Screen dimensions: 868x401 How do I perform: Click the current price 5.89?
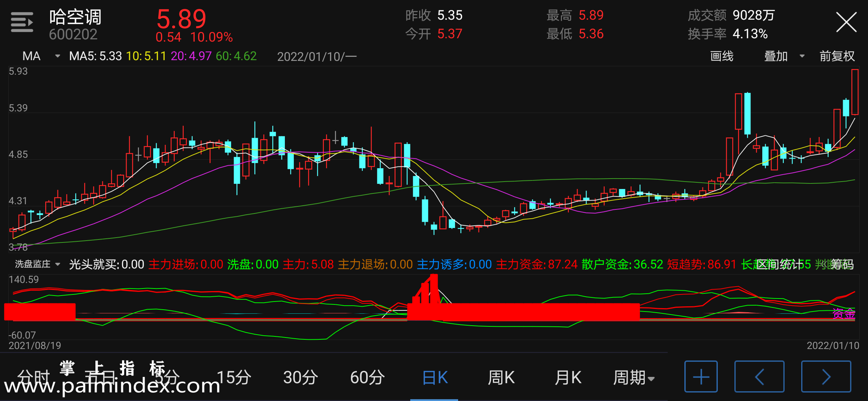tap(181, 19)
